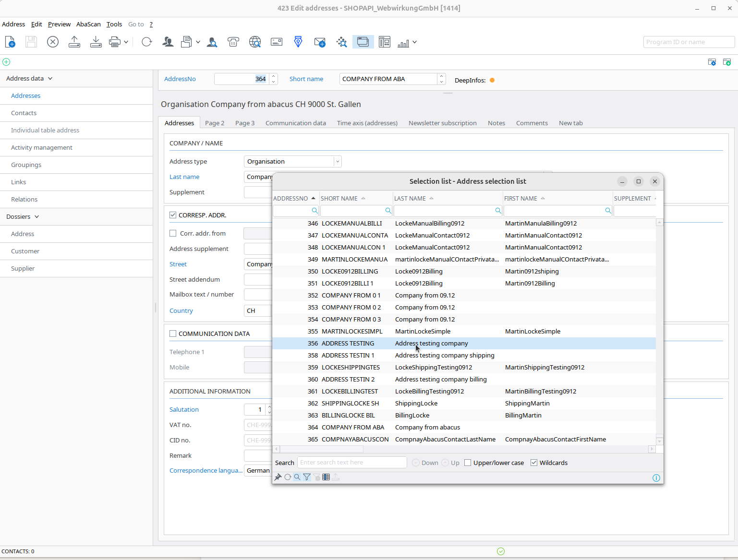Uncheck the Wildcards checkbox

pyautogui.click(x=534, y=463)
